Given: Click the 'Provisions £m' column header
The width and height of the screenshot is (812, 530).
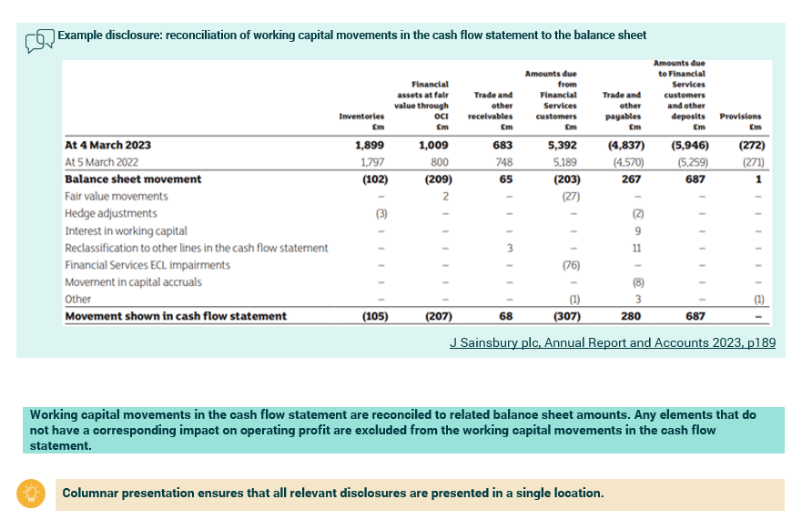Looking at the screenshot, I should 740,121.
